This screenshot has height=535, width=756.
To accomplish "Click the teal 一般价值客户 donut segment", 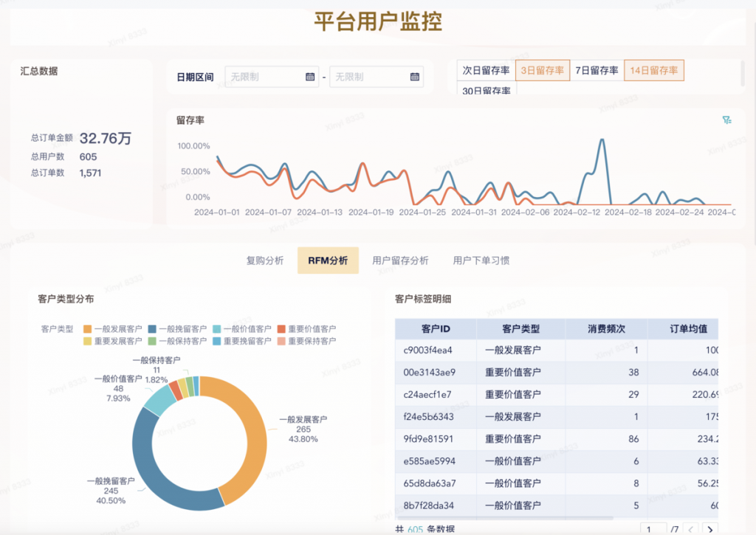I will (162, 400).
